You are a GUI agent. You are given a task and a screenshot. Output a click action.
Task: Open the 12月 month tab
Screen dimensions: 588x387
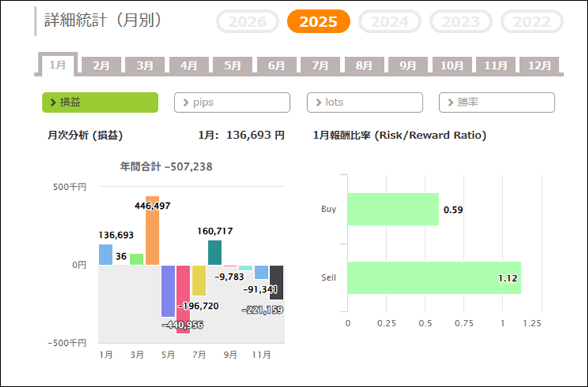tap(539, 65)
